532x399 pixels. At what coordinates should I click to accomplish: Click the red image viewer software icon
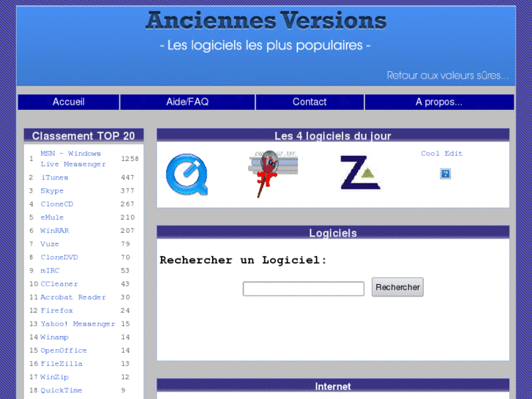[x=273, y=174]
